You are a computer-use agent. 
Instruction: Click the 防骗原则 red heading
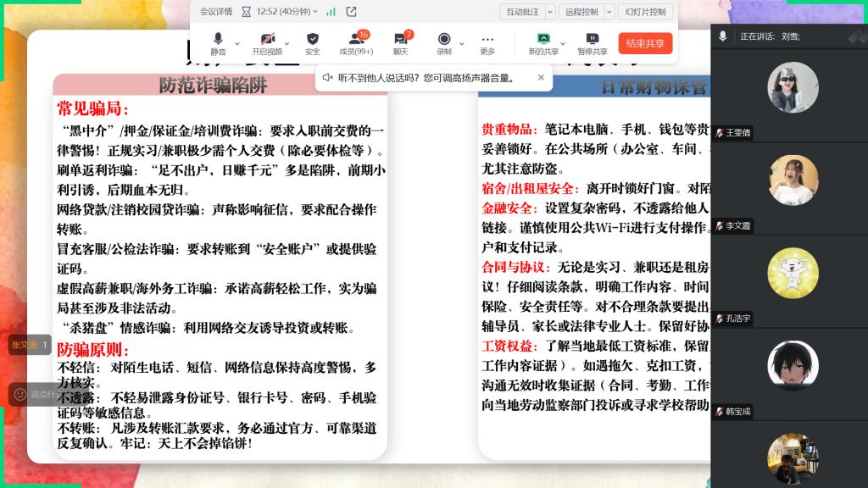click(92, 350)
